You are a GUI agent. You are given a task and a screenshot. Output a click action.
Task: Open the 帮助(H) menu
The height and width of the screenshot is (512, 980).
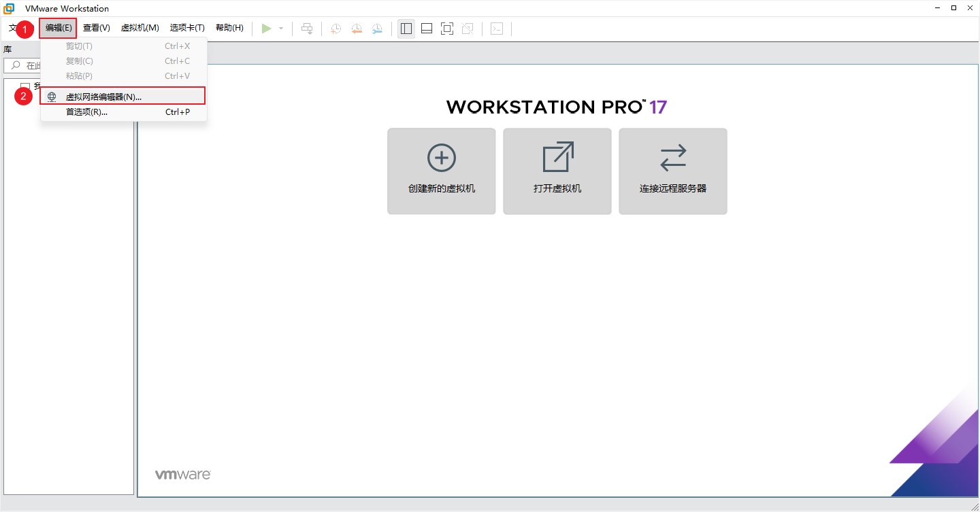pyautogui.click(x=229, y=28)
